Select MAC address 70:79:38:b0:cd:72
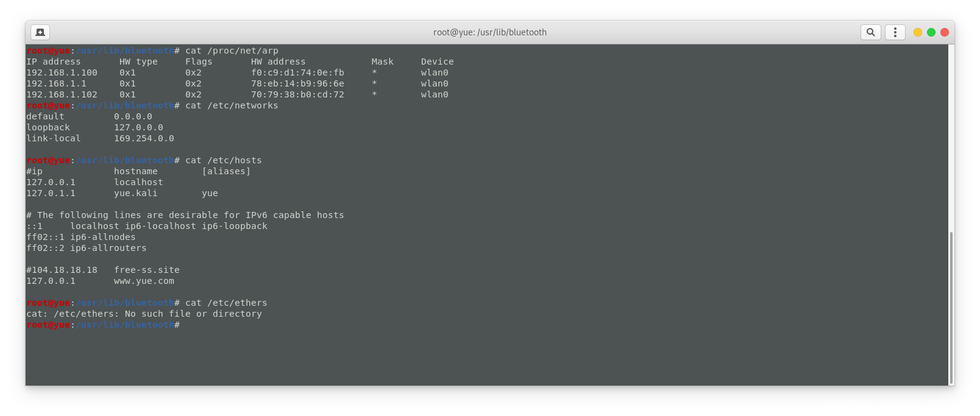This screenshot has width=980, height=416. (297, 94)
